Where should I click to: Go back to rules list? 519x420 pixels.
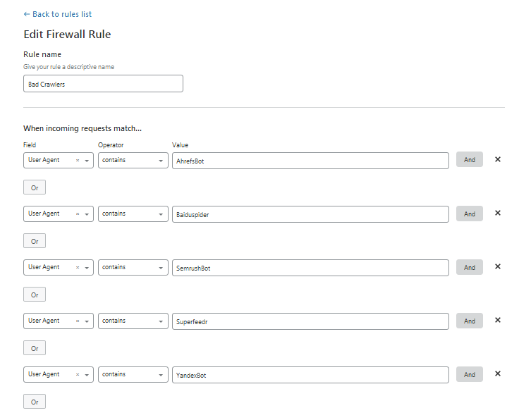pos(58,14)
